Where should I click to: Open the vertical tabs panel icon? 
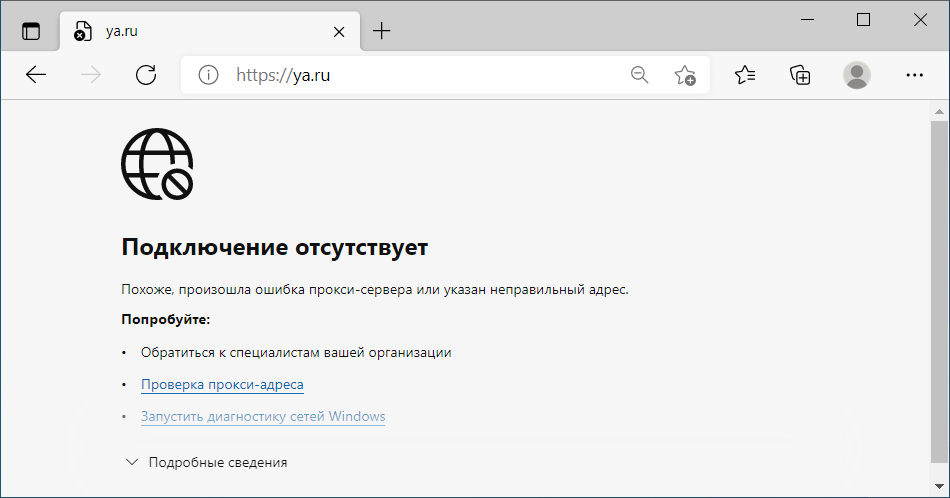pyautogui.click(x=31, y=31)
